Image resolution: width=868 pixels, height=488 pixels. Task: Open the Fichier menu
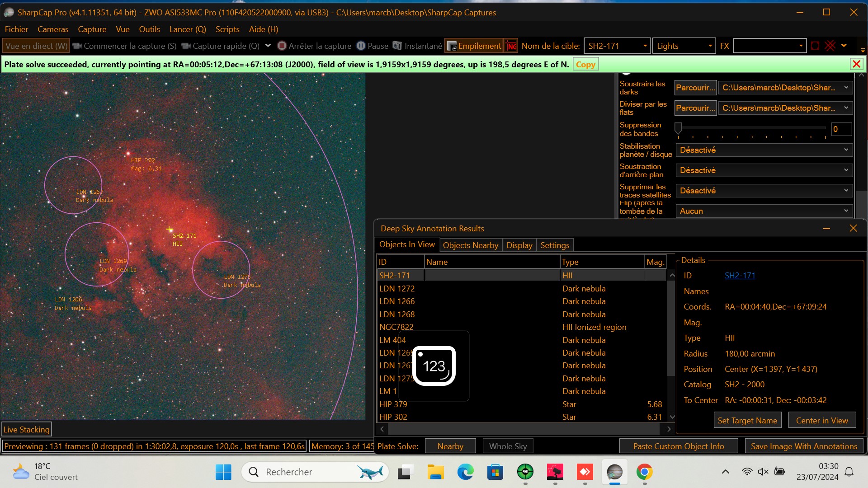16,29
